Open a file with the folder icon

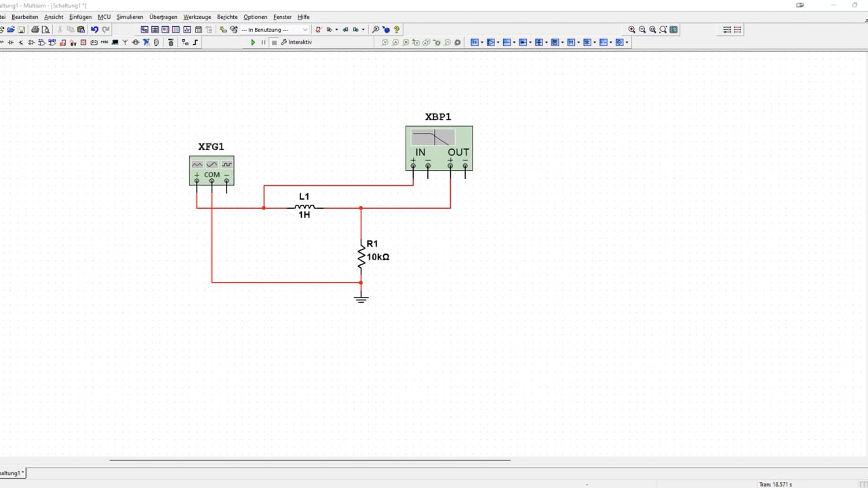[x=11, y=30]
